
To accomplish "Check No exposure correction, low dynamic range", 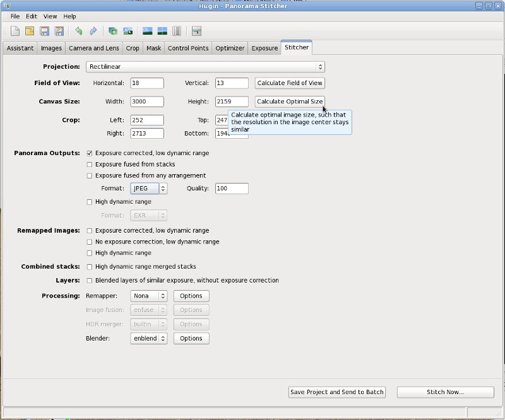I will click(x=90, y=242).
